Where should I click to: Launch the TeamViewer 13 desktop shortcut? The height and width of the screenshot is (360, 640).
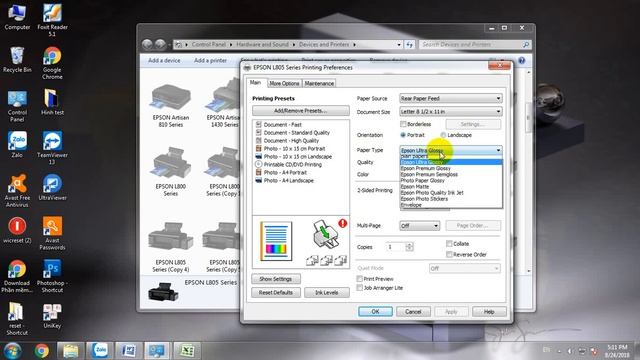coord(52,148)
